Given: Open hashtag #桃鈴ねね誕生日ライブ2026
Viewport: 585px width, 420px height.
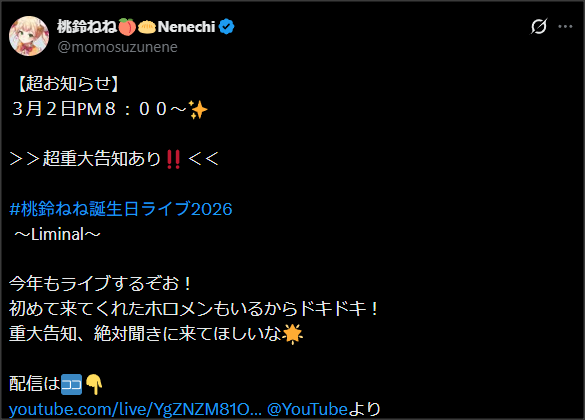Looking at the screenshot, I should coord(121,209).
